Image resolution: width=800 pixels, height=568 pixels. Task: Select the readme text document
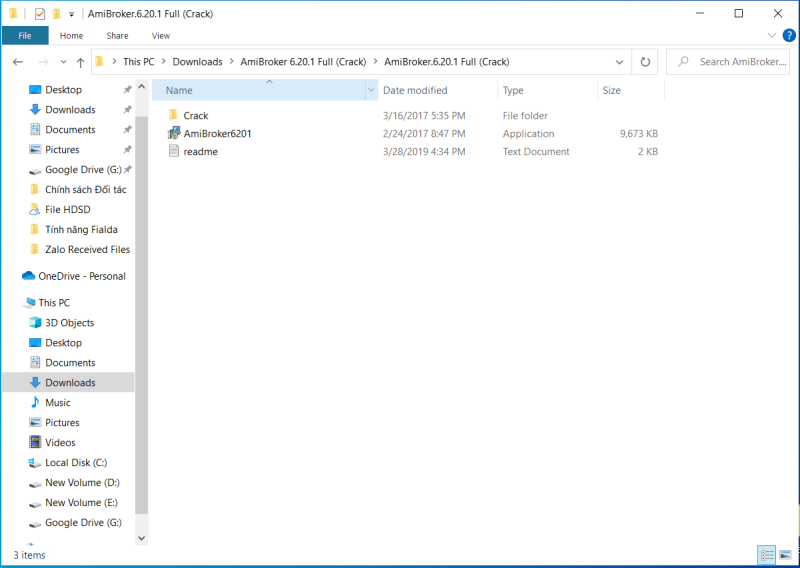tap(200, 152)
